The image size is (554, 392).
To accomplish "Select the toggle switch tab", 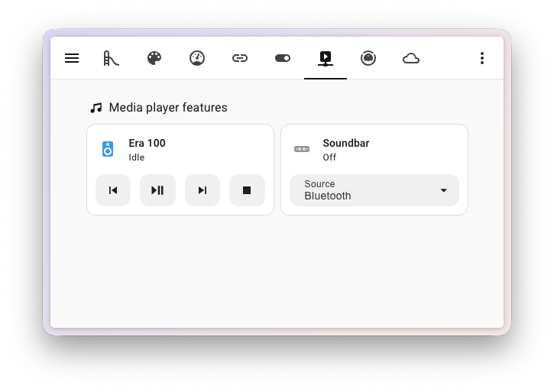I will click(x=283, y=58).
